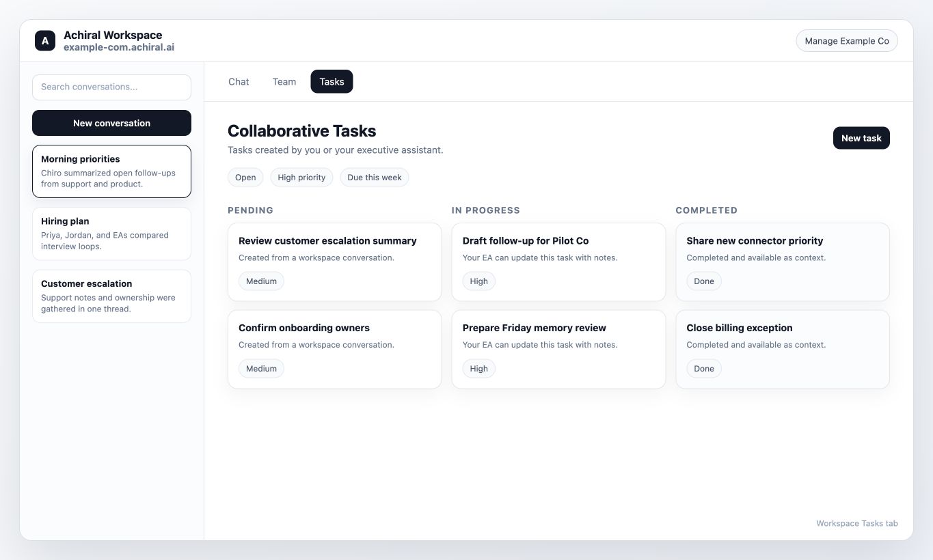Open Confirm onboarding owners task

click(335, 349)
